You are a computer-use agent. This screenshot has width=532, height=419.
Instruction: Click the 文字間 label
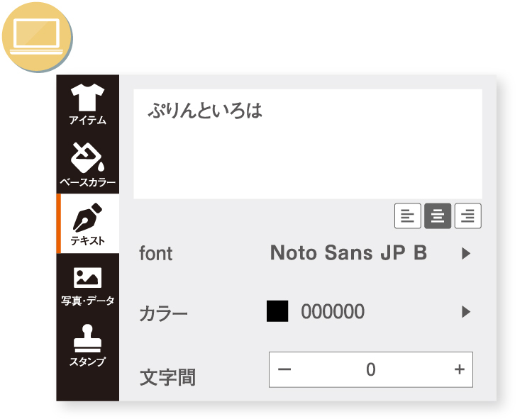pyautogui.click(x=167, y=377)
